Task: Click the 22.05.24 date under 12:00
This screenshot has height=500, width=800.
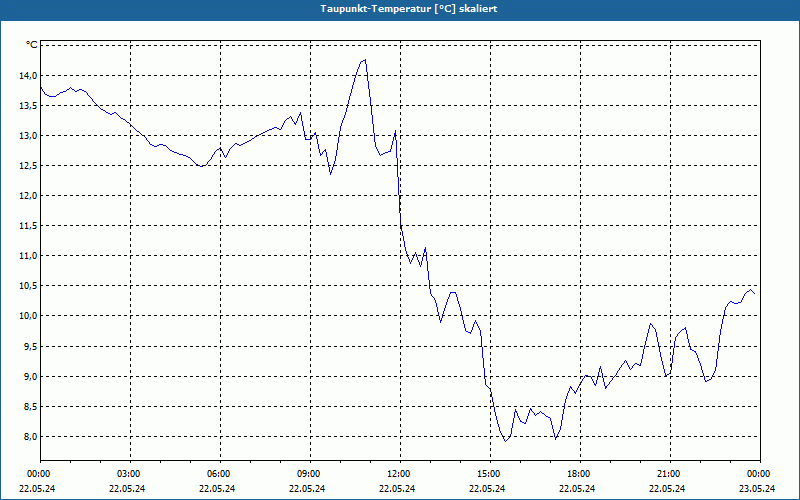Action: (398, 488)
